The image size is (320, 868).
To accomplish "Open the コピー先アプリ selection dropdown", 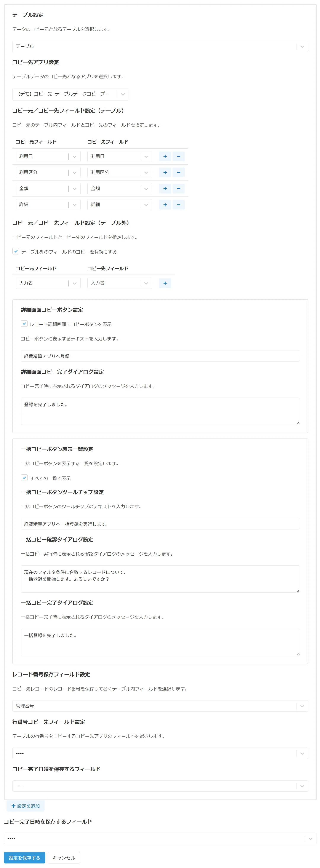I will (x=71, y=94).
